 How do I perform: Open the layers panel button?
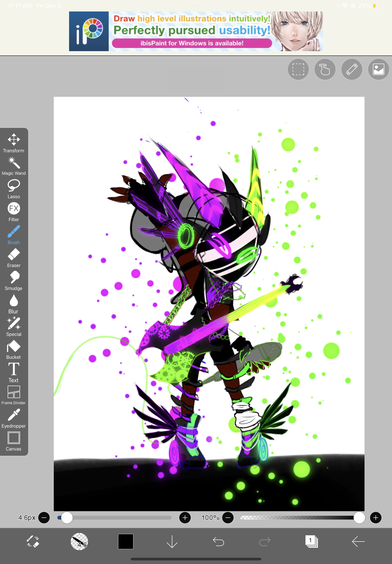pos(311,541)
